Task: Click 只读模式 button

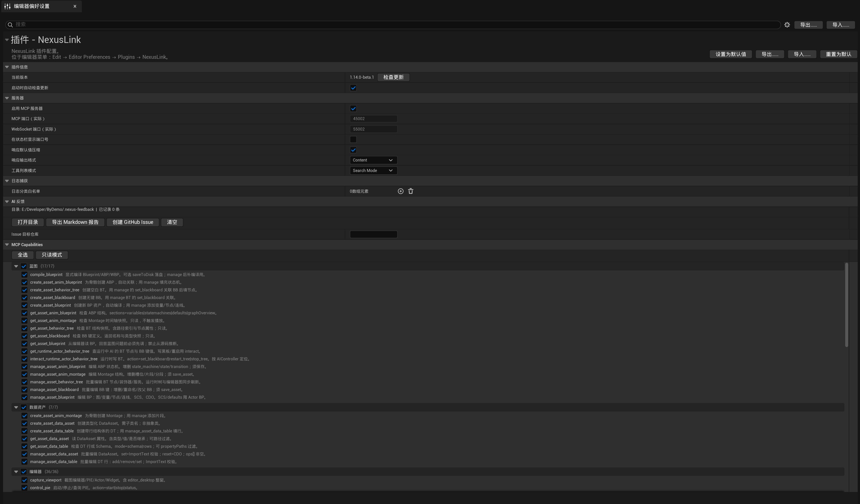Action: (x=52, y=255)
